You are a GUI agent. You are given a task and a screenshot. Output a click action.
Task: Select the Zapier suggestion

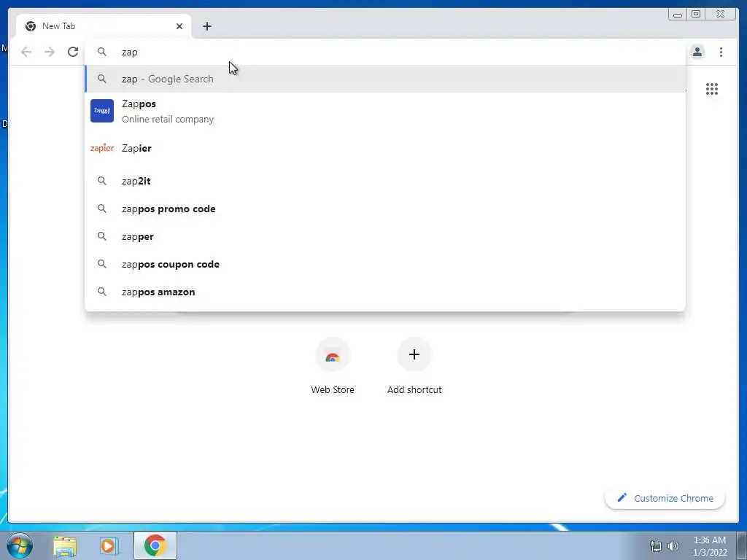(x=385, y=148)
